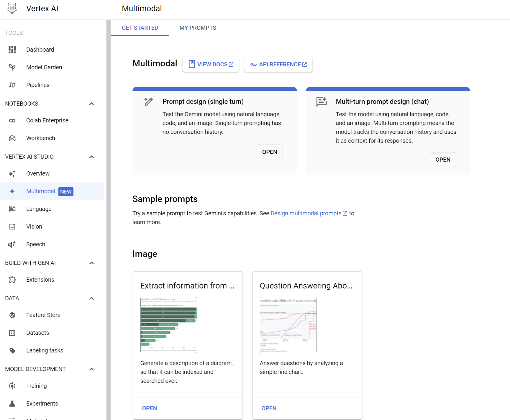Collapse the NOTEBOOKS section
Screen dimensions: 510x420
pyautogui.click(x=91, y=104)
